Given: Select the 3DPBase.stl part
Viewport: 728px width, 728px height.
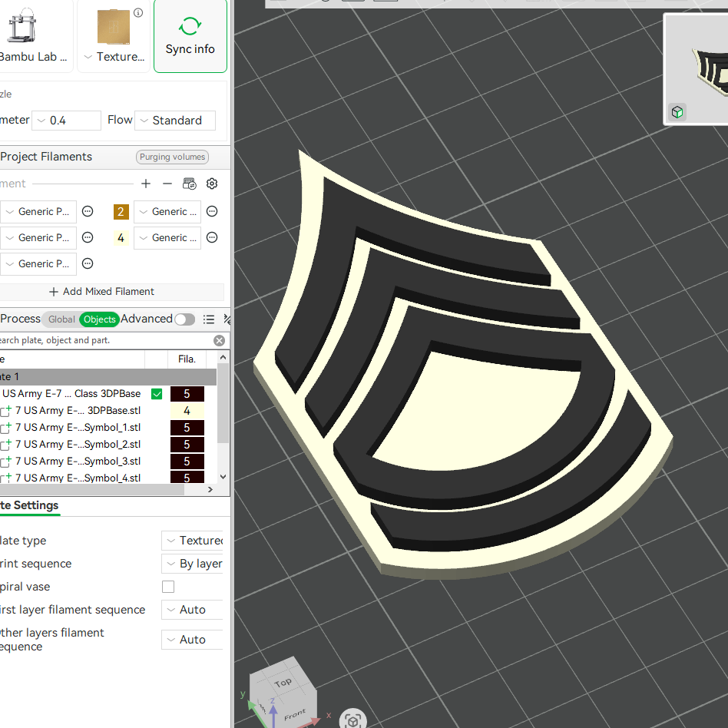Looking at the screenshot, I should (78, 410).
